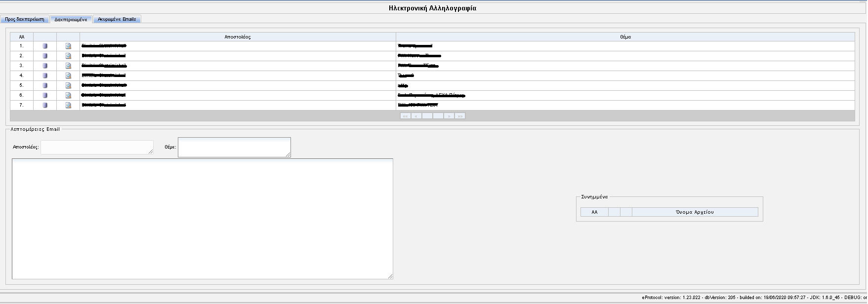Click the database icon in row 5
This screenshot has height=304, width=868.
pos(45,85)
